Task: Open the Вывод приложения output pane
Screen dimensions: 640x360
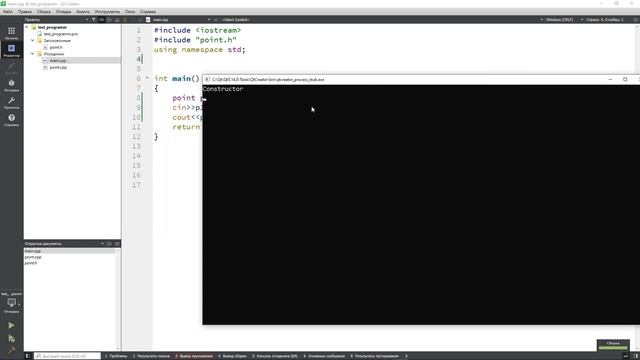Action: pos(194,356)
